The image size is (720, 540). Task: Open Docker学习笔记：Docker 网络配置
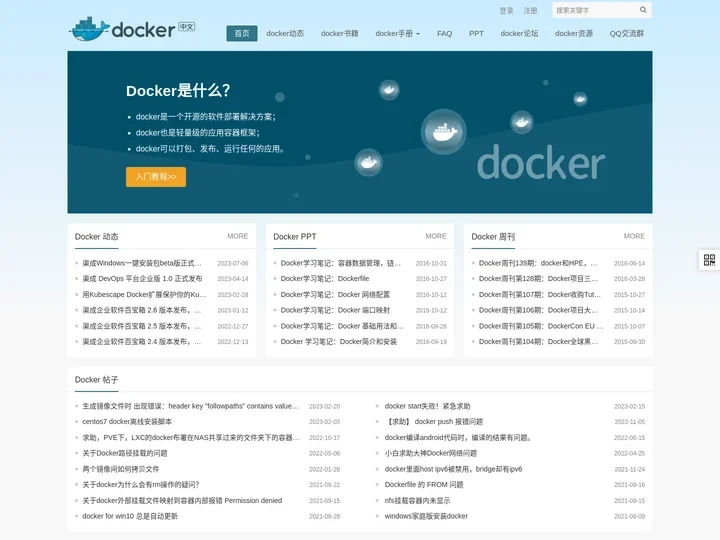coord(335,295)
